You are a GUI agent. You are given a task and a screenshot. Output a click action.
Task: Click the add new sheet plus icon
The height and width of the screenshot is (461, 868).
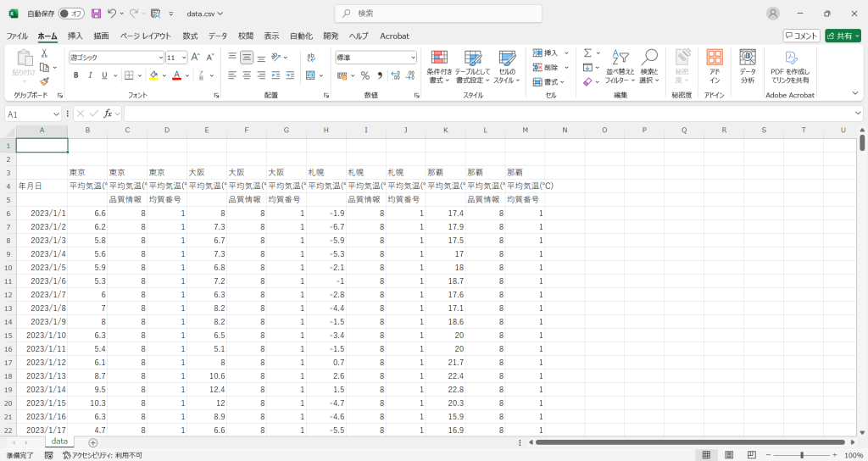[x=92, y=442]
